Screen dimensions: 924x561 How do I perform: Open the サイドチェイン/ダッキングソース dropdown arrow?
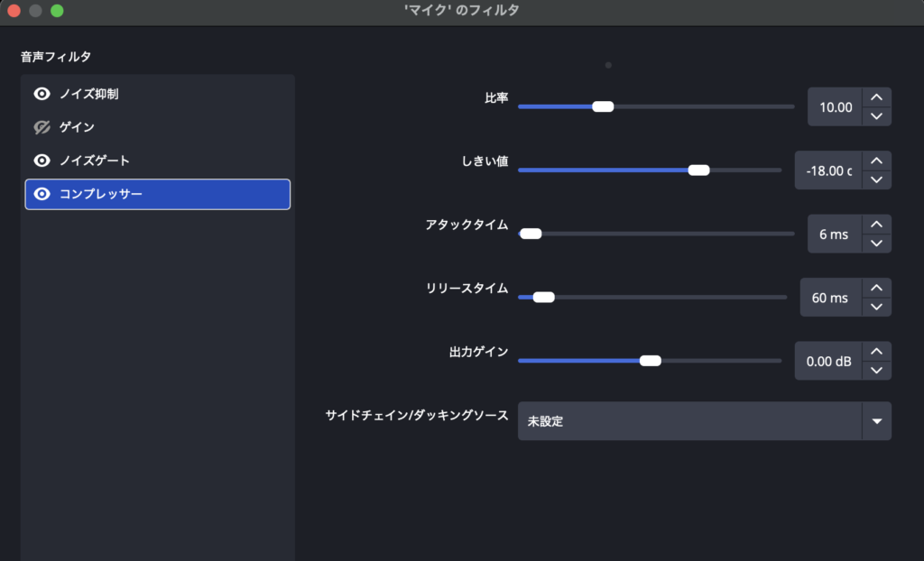click(876, 421)
